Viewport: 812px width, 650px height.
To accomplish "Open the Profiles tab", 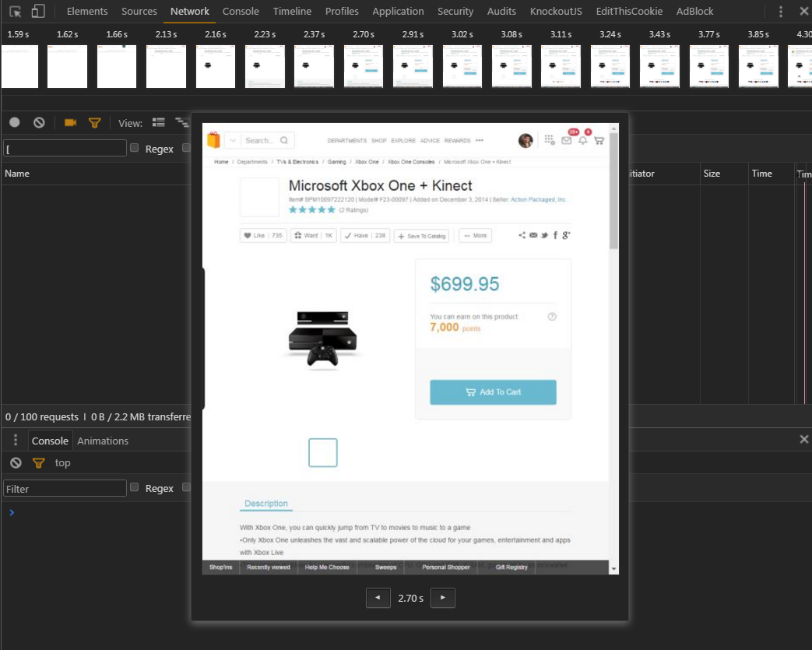I will (342, 12).
